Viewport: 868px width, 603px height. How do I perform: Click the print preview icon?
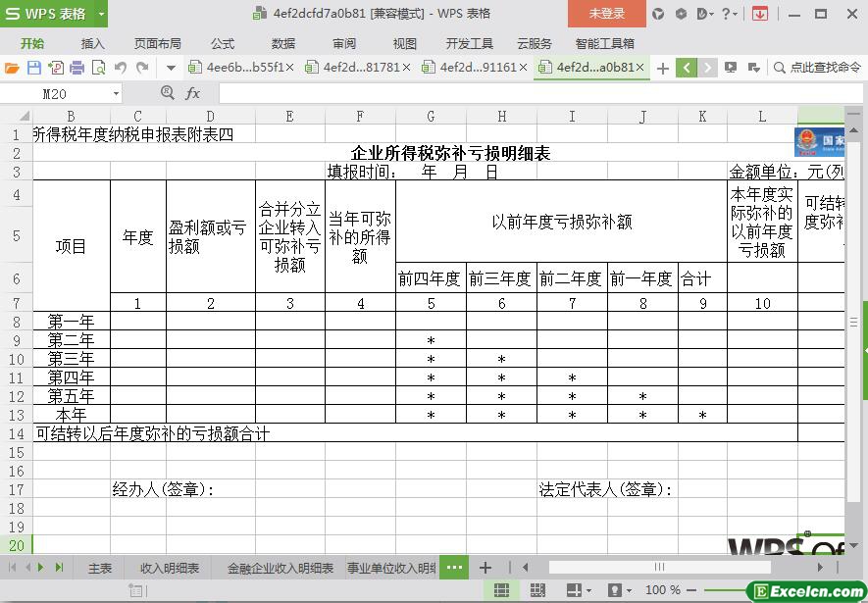pyautogui.click(x=98, y=68)
